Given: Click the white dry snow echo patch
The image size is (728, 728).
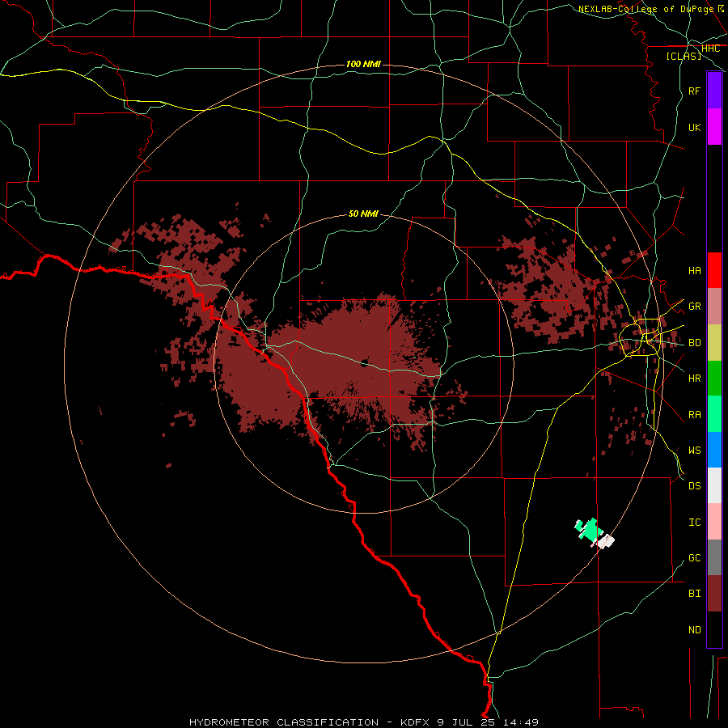Looking at the screenshot, I should [x=605, y=541].
